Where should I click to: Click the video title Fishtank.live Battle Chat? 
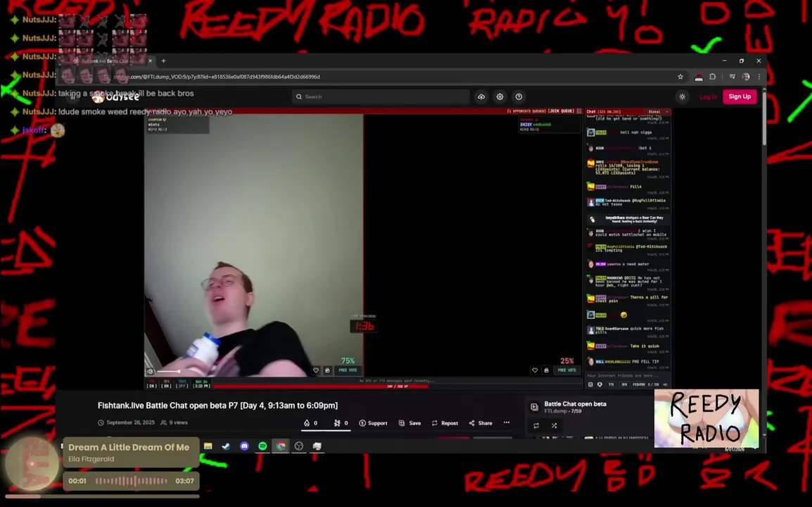tap(217, 406)
